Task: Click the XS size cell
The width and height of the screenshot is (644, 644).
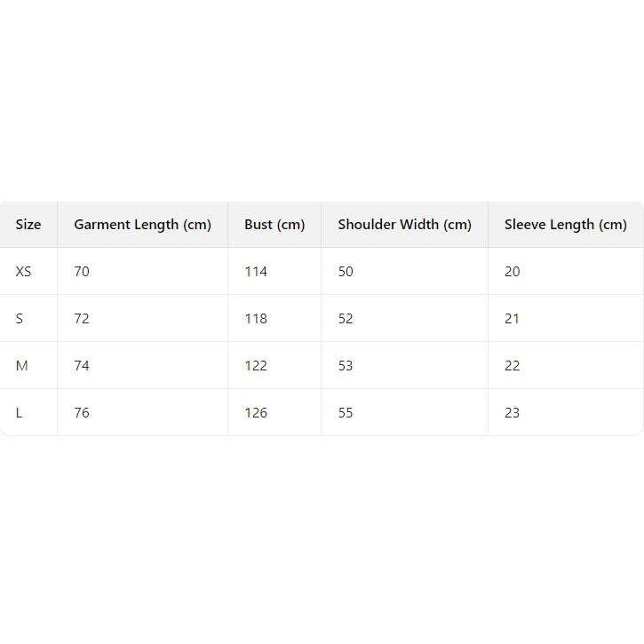Action: pos(24,272)
